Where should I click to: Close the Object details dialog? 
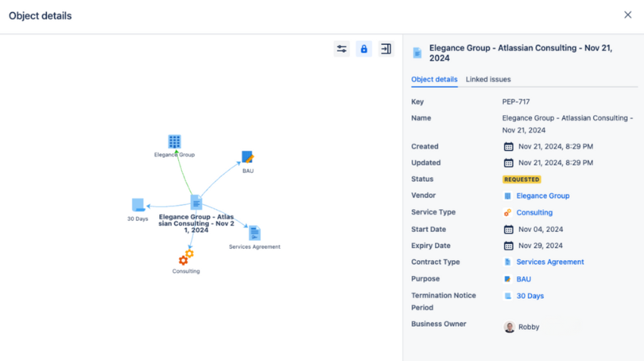(x=627, y=15)
